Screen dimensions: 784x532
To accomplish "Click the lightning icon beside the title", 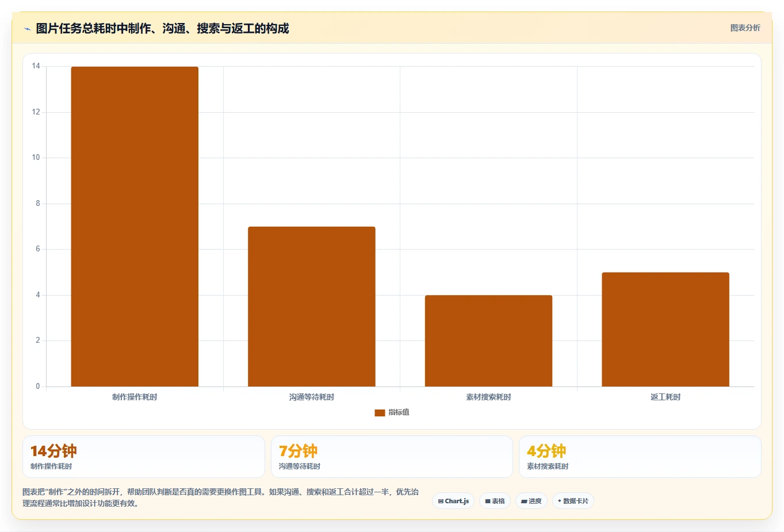I will (27, 29).
